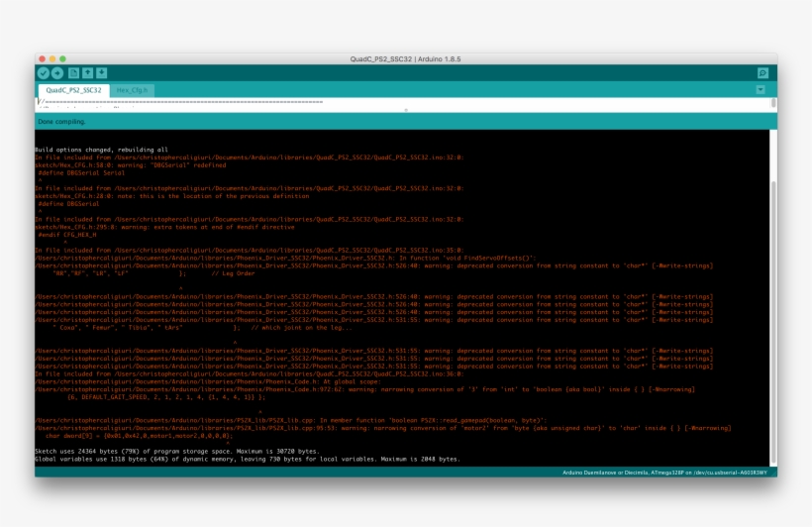Create a new sketch with New icon

click(x=74, y=73)
